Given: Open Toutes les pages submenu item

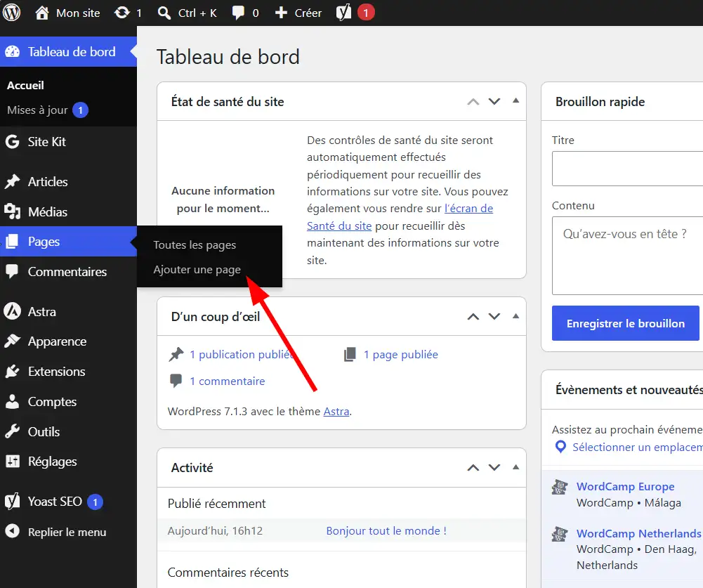Looking at the screenshot, I should click(195, 245).
